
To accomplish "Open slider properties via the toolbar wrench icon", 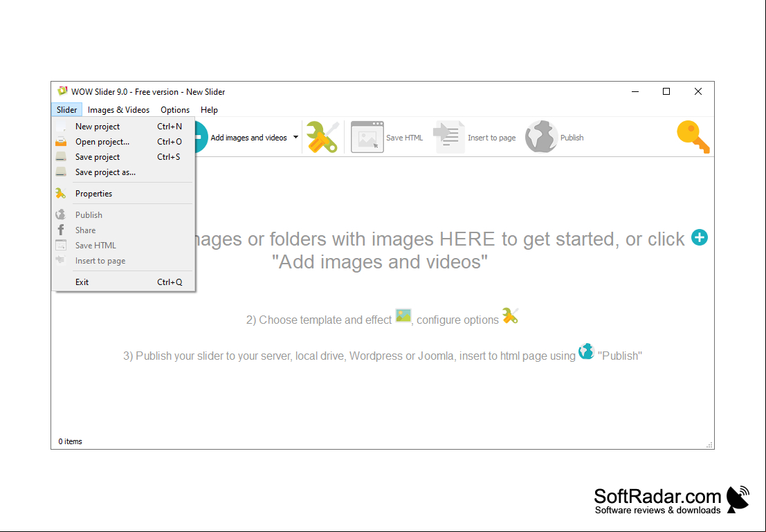I will 322,137.
